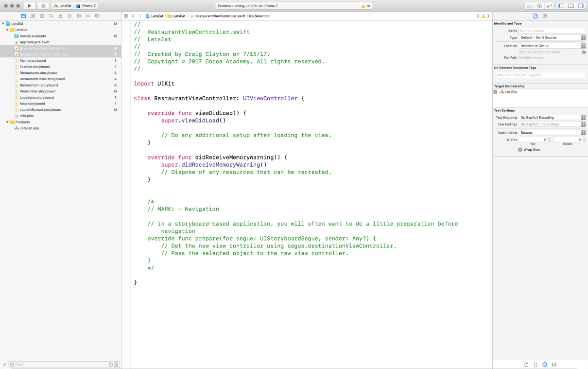Show the Code Snippet library
This screenshot has height=369, width=588.
[x=536, y=364]
